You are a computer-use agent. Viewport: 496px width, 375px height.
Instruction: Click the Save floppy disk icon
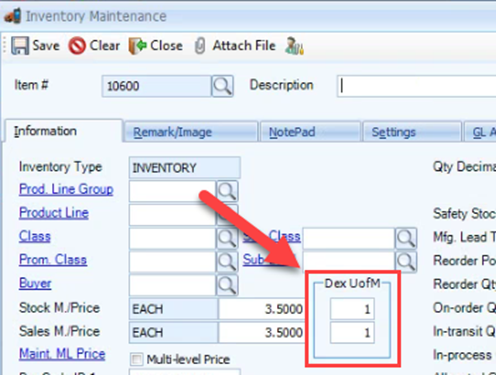tap(20, 45)
